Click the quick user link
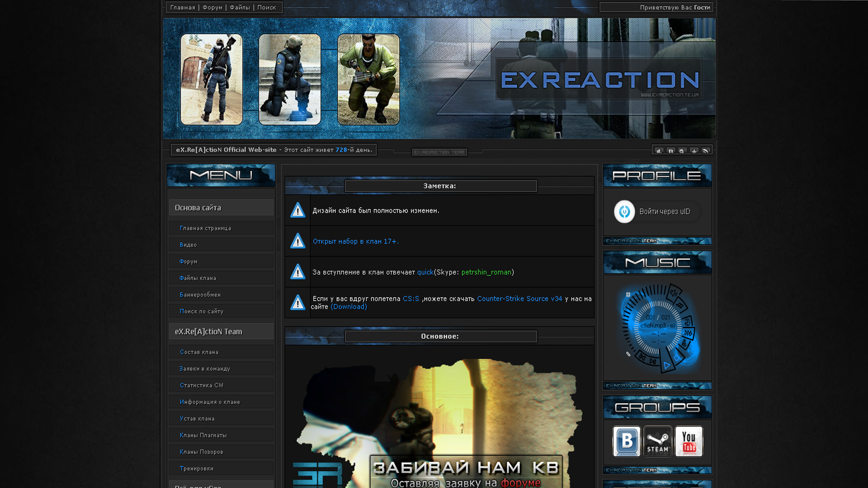 click(425, 272)
